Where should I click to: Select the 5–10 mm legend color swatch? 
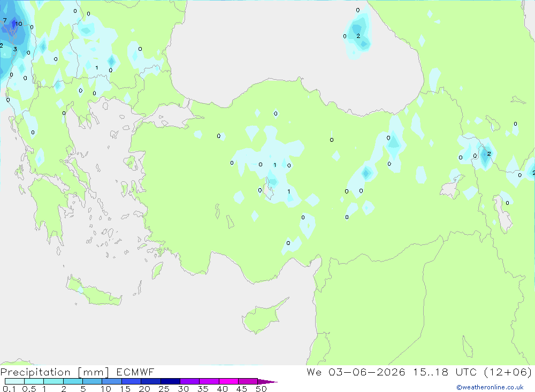93,381
